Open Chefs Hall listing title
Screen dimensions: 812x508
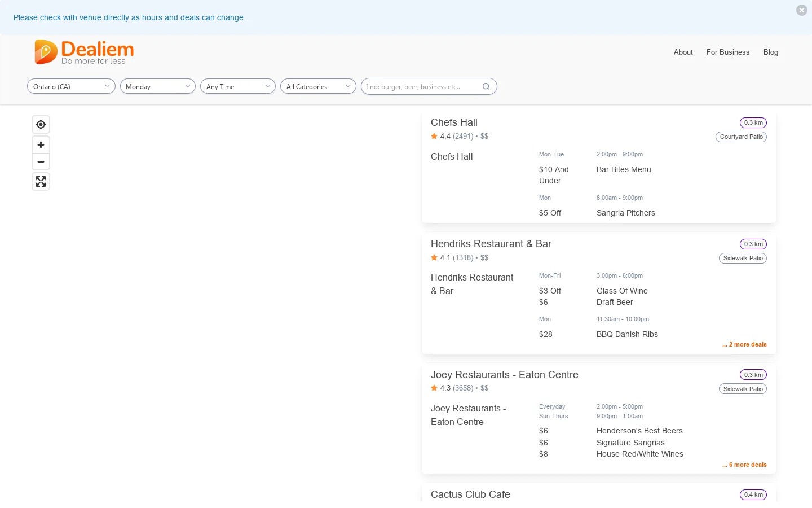coord(454,122)
